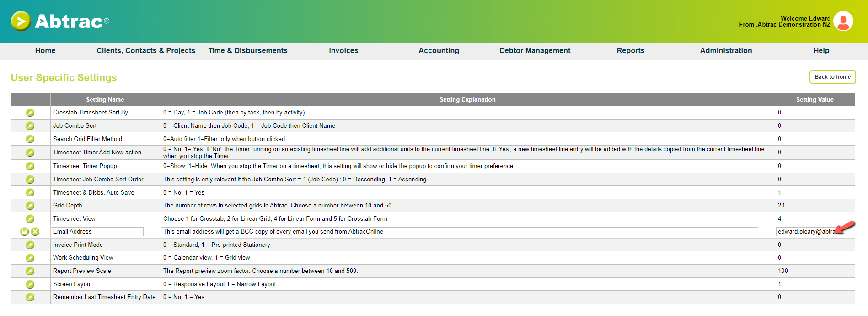
Task: Click edit icon for Job Combo Sort
Action: click(x=30, y=126)
